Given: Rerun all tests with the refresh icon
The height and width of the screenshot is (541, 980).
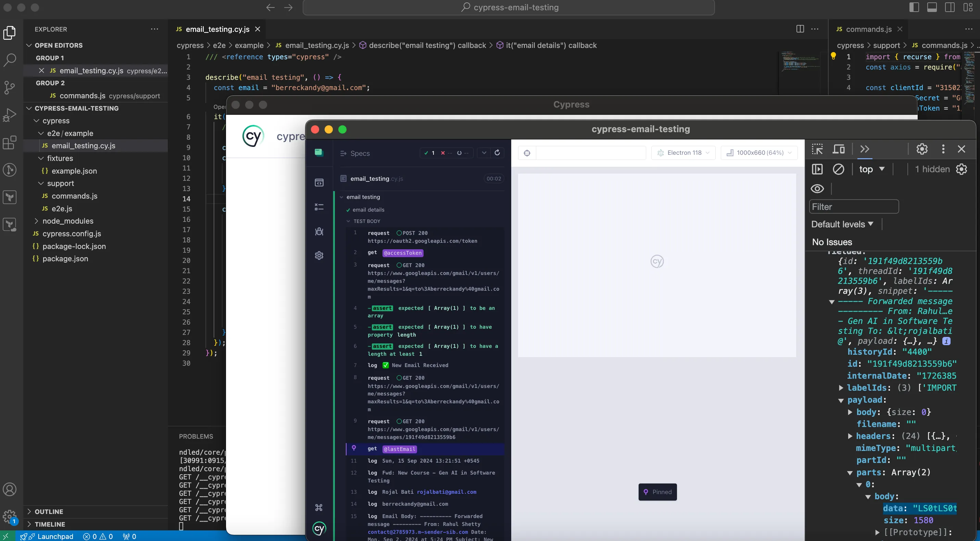Looking at the screenshot, I should (x=497, y=153).
